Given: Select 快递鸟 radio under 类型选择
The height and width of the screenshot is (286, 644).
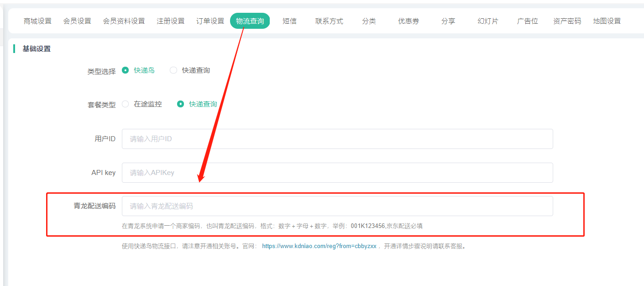Looking at the screenshot, I should tap(126, 70).
